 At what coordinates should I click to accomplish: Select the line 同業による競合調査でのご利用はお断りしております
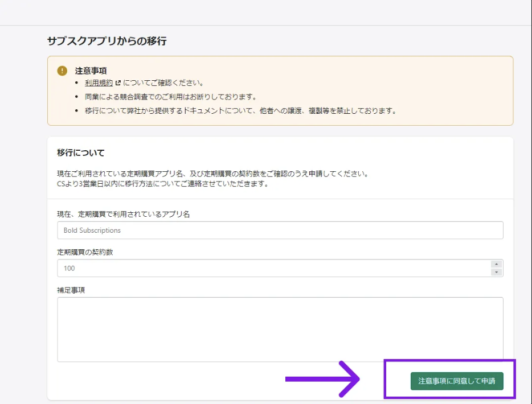tap(171, 97)
